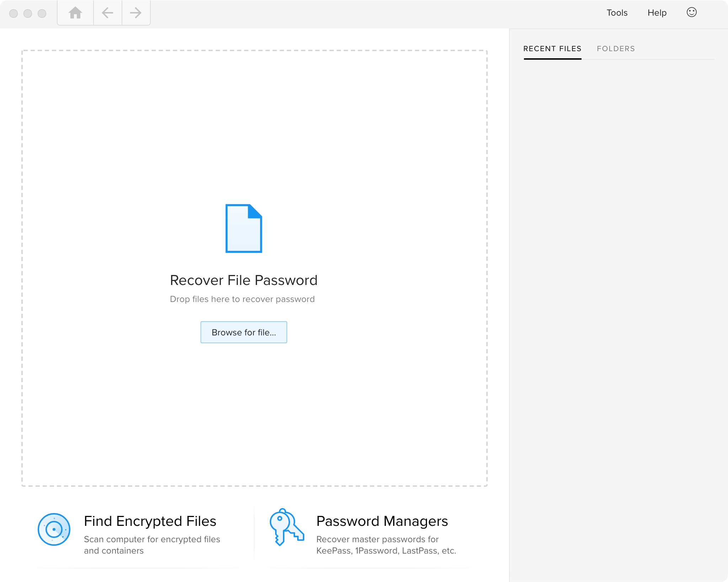This screenshot has width=728, height=582.
Task: Select the Recent Files tab
Action: (552, 49)
